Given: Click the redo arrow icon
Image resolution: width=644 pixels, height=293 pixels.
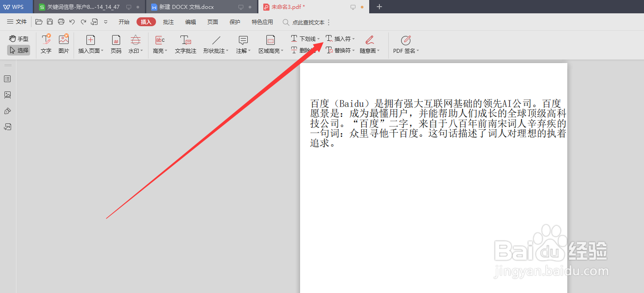Looking at the screenshot, I should pyautogui.click(x=83, y=22).
